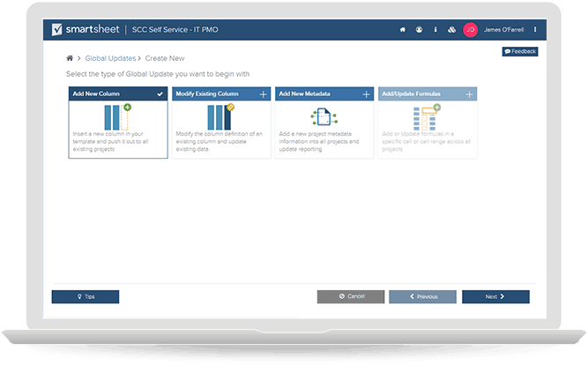Proceed with the Next button
Image resolution: width=588 pixels, height=366 pixels.
click(495, 296)
